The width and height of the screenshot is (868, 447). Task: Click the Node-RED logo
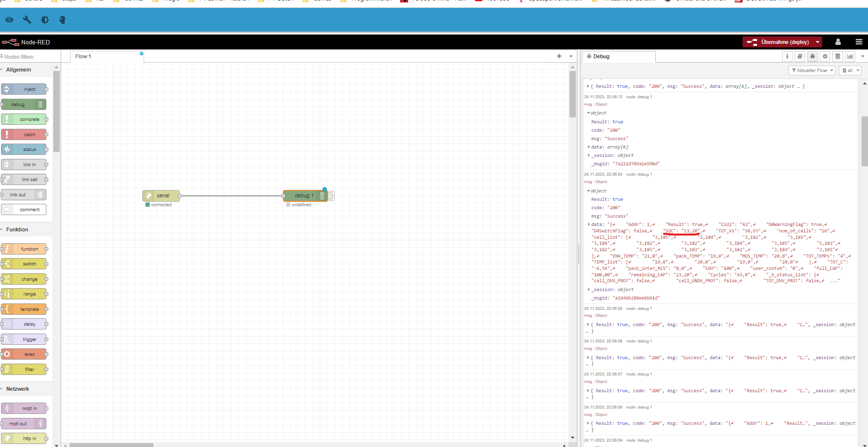(26, 42)
